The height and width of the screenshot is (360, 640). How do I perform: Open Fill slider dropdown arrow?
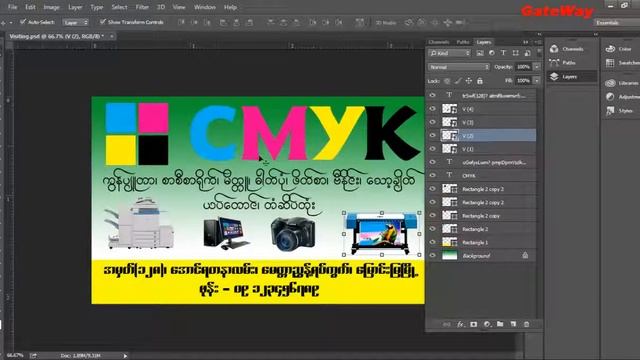(537, 81)
